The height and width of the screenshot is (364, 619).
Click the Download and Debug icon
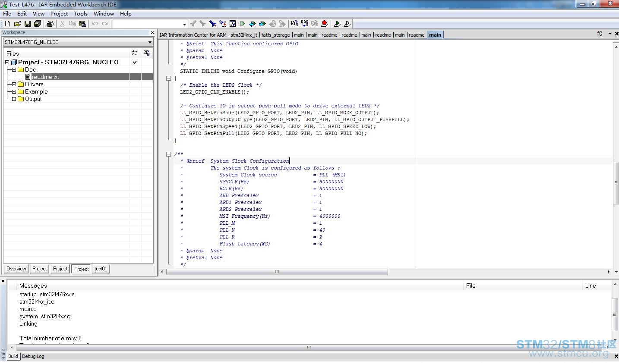(337, 24)
